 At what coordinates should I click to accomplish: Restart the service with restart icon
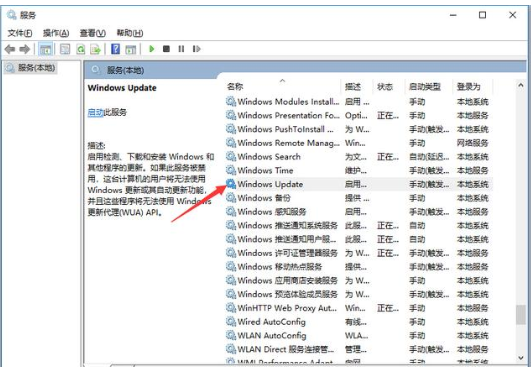click(196, 49)
